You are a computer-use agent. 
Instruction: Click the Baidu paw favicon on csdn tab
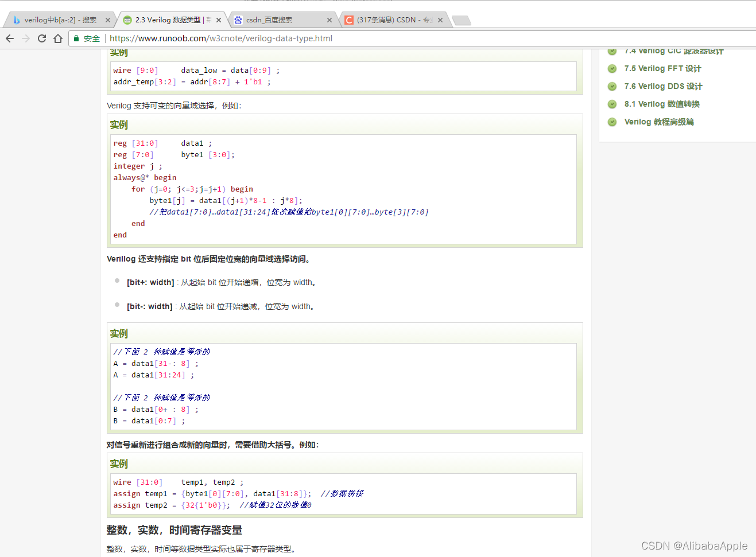click(238, 20)
